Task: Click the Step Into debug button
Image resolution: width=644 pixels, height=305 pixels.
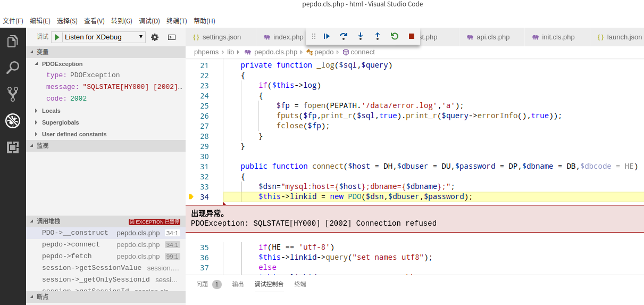Action: point(361,36)
